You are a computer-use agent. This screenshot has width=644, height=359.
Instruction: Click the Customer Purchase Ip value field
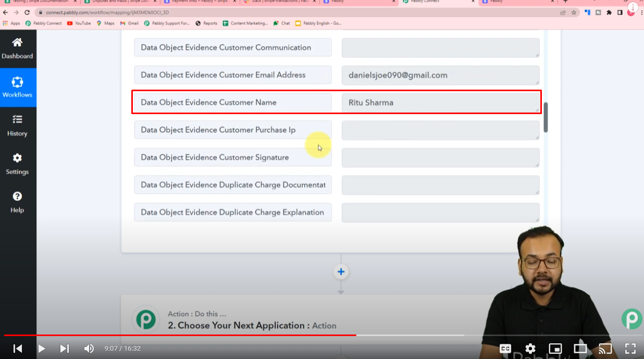440,130
